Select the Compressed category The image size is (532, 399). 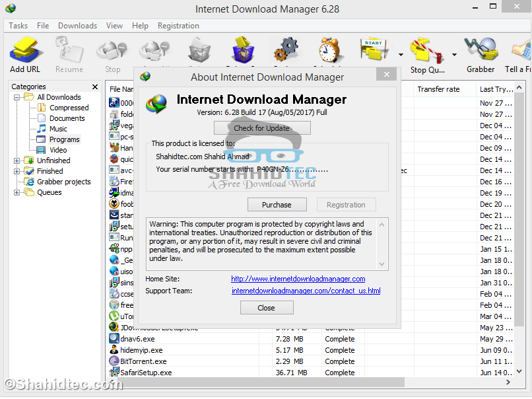[x=69, y=108]
